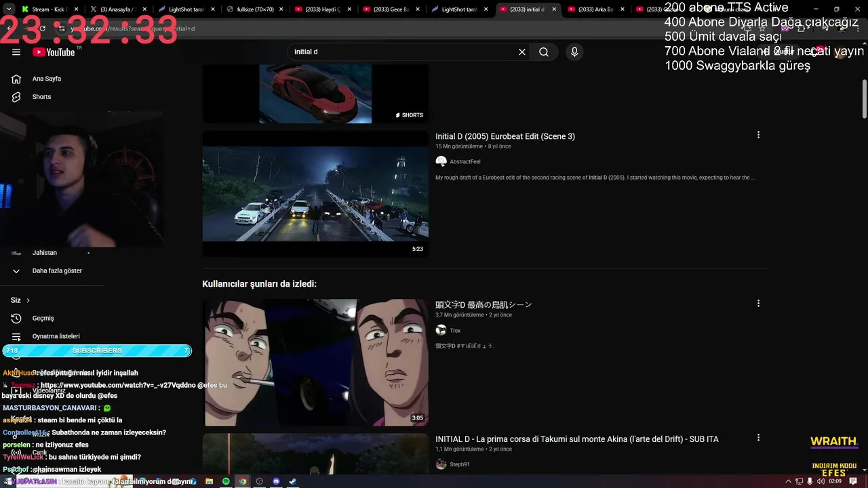
Task: Open Shorts in the sidebar
Action: [41, 97]
